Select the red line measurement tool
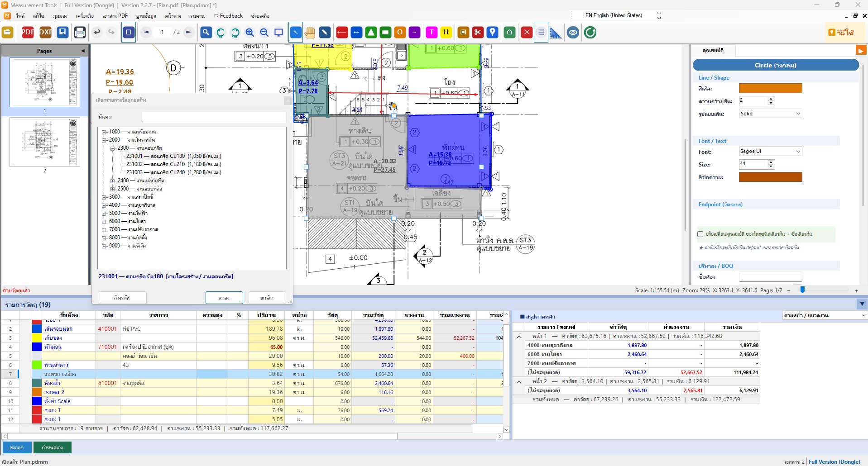 tap(342, 32)
